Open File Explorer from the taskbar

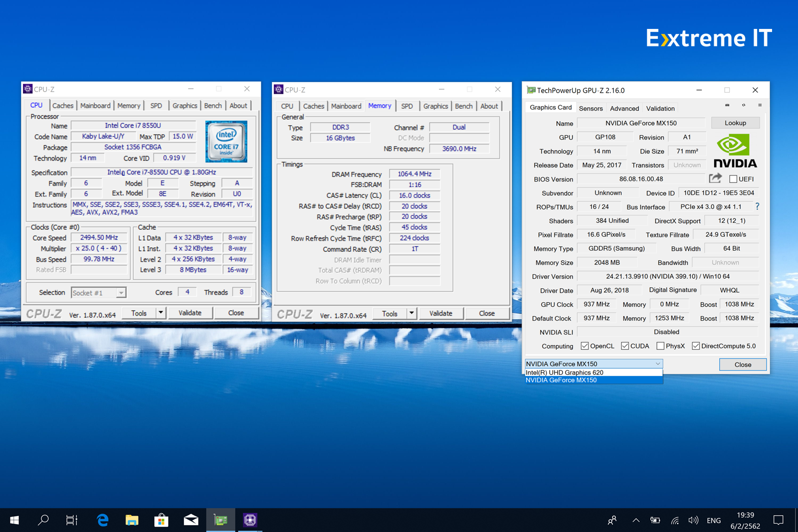132,520
